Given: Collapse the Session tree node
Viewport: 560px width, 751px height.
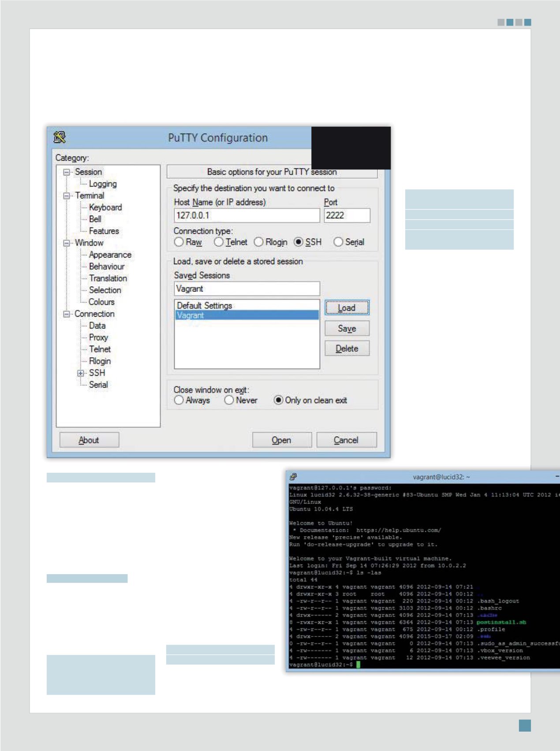Looking at the screenshot, I should click(67, 172).
